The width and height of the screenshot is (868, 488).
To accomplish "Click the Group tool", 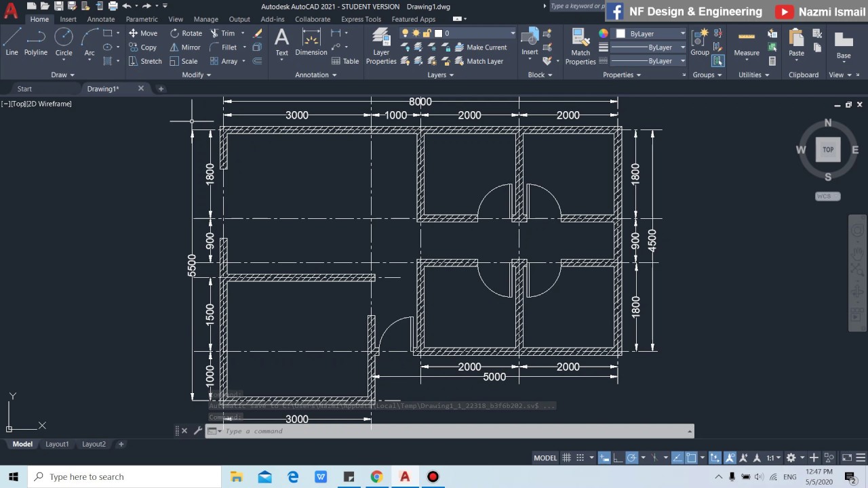I will coord(700,42).
